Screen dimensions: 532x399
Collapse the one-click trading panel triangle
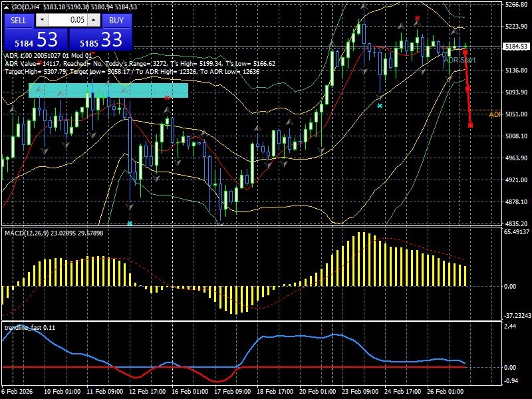(7, 7)
